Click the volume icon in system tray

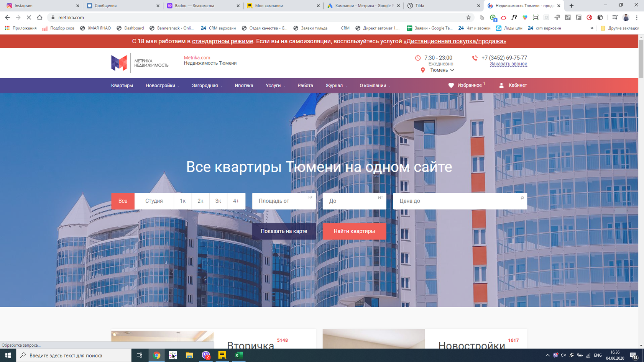[x=563, y=355]
